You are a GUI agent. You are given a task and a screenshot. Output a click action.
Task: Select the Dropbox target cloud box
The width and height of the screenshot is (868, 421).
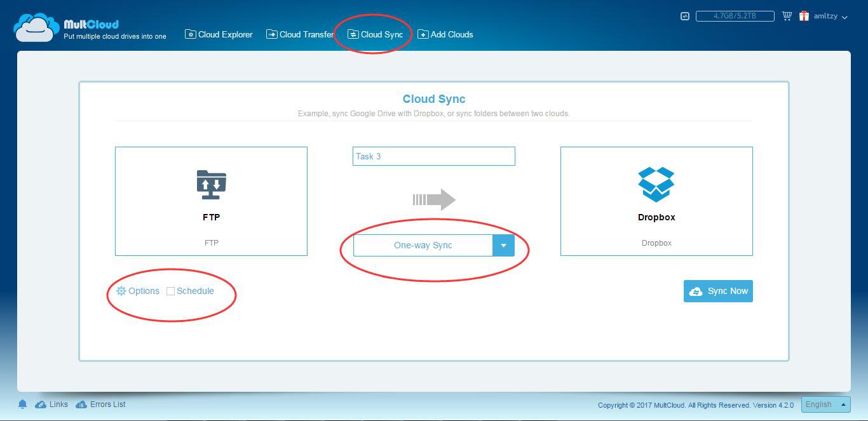pyautogui.click(x=656, y=201)
